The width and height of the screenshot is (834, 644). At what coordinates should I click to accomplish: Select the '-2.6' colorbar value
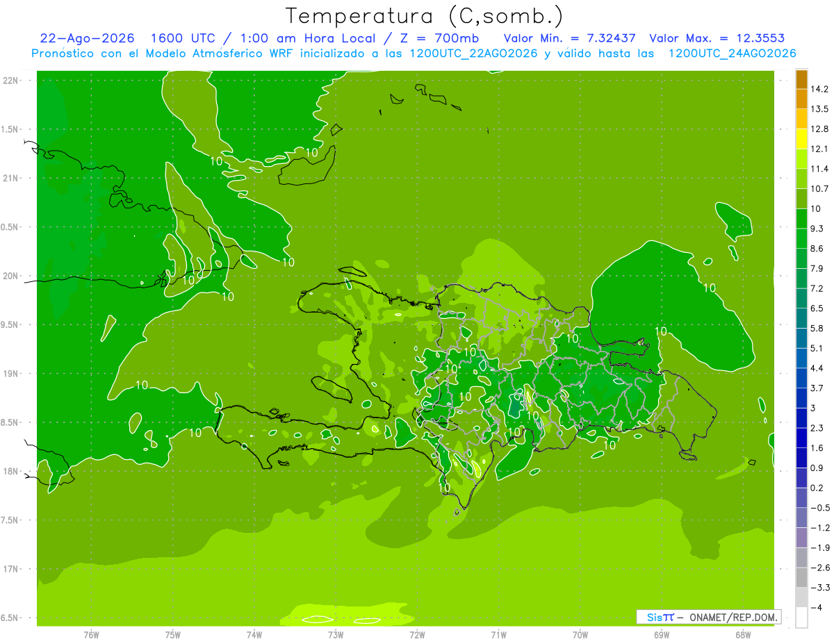click(x=819, y=568)
